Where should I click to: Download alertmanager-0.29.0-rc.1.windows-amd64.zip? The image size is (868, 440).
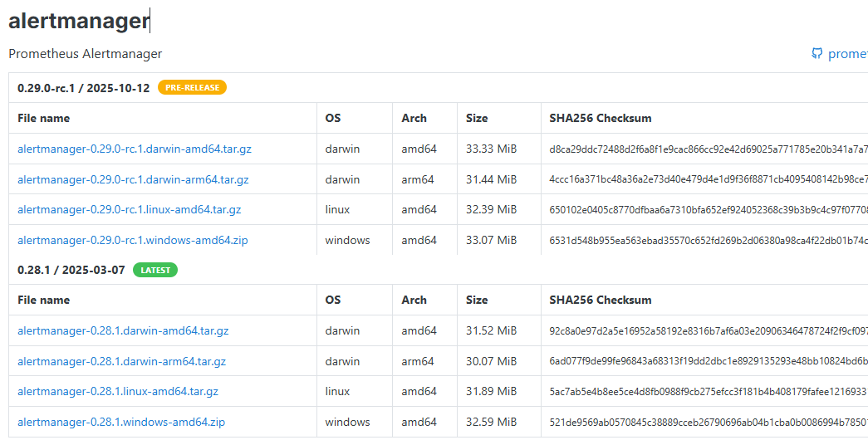click(133, 240)
